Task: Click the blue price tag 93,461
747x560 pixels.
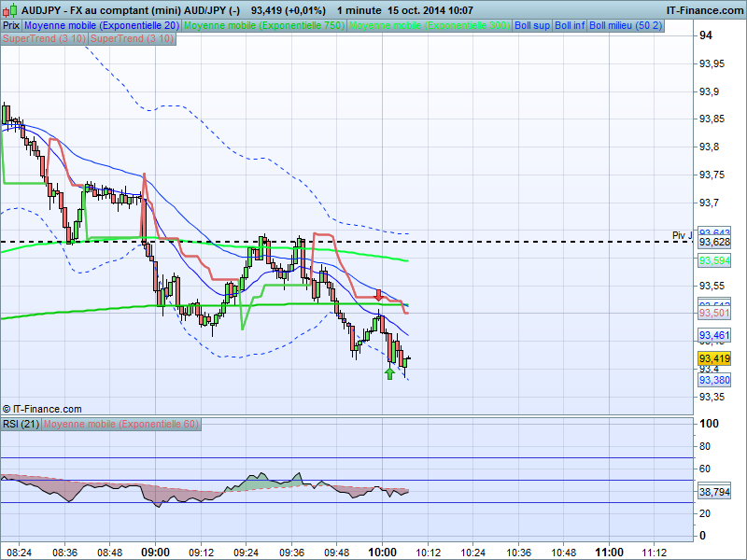Action: click(x=714, y=335)
